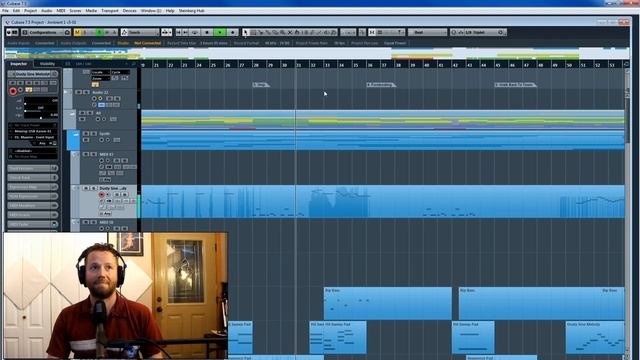Click bar 42 on the timeline ruler
Screen dimensions: 640x360
[455, 64]
